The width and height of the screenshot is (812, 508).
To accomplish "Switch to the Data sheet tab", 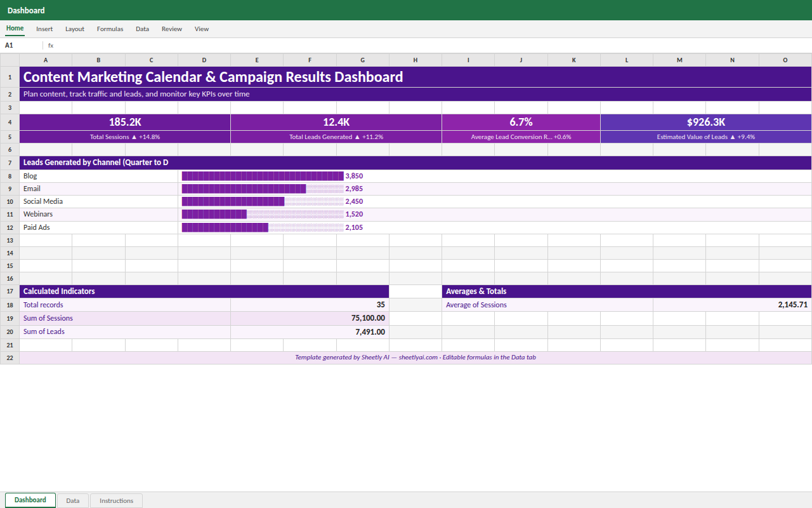I will (x=73, y=500).
